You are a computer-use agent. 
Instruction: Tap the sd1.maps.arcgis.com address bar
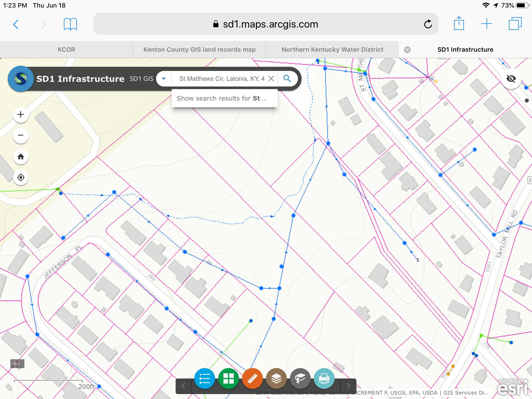tap(266, 24)
